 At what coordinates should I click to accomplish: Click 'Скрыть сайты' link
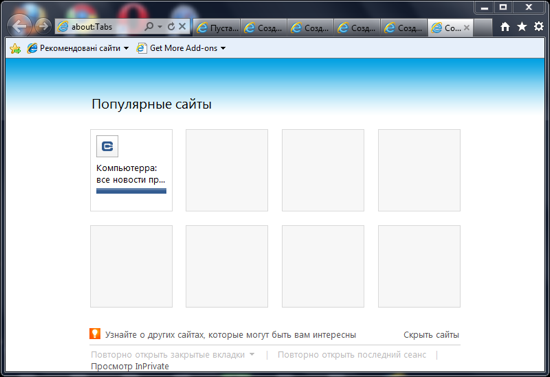[431, 335]
